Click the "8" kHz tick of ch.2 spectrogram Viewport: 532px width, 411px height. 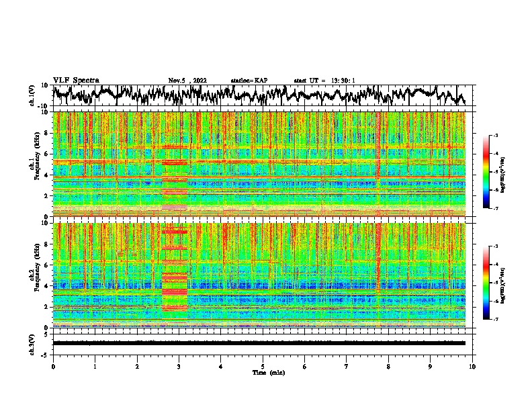[47, 244]
